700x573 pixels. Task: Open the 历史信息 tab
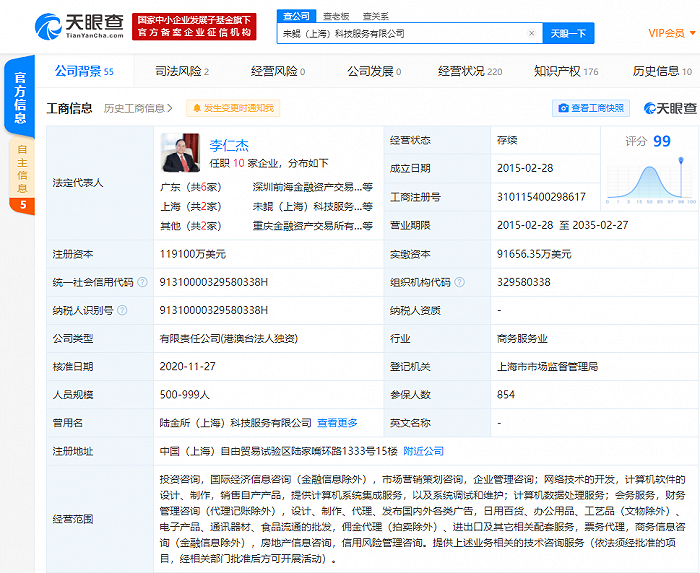pyautogui.click(x=662, y=71)
